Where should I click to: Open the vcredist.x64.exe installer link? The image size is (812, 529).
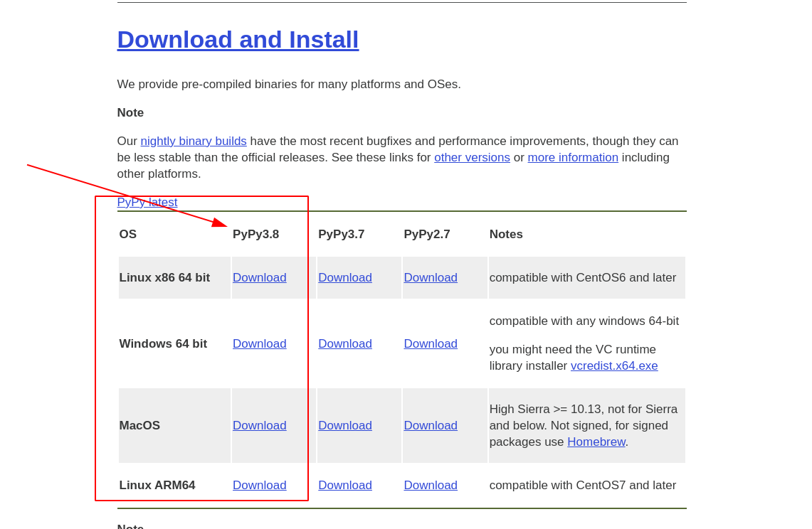point(614,366)
